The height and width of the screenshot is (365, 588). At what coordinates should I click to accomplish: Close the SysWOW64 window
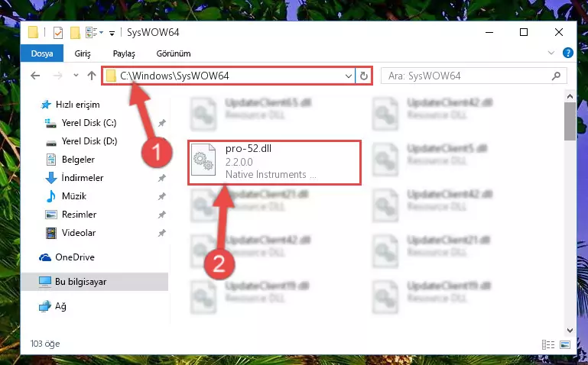tap(559, 33)
